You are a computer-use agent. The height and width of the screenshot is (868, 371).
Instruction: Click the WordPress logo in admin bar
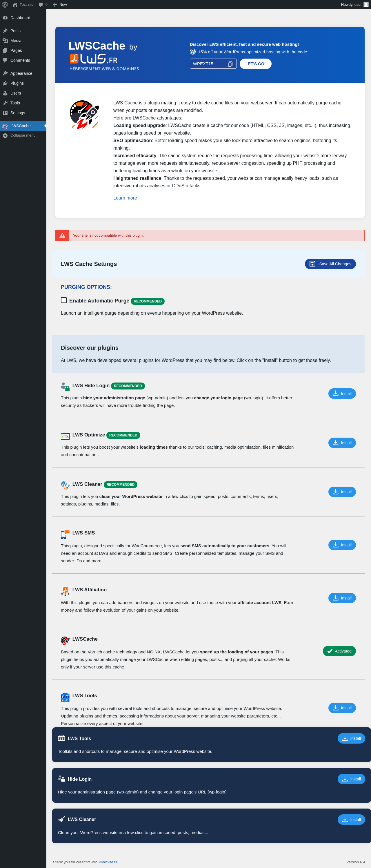(5, 5)
